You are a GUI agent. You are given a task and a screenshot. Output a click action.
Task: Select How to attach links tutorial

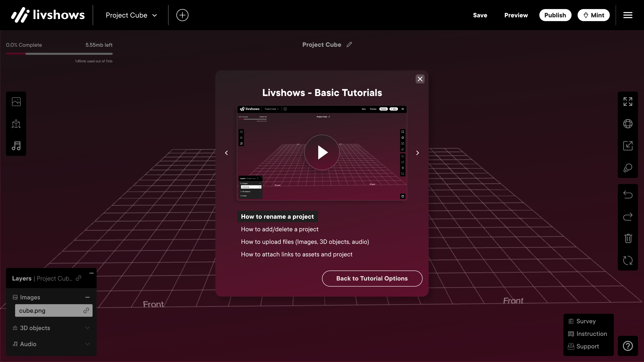point(297,254)
